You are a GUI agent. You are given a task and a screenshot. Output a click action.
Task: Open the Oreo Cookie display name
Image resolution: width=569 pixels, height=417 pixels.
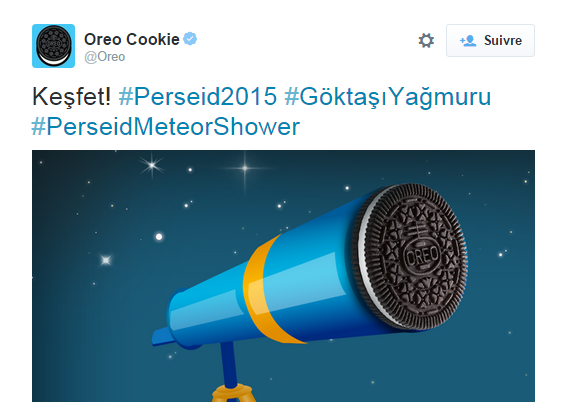[x=132, y=39]
